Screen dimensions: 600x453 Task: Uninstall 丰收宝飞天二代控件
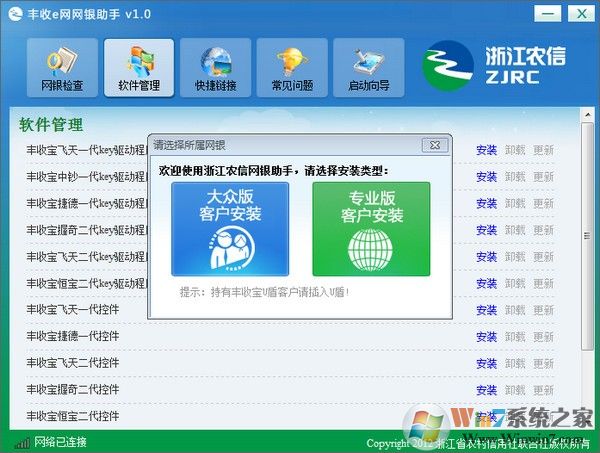pyautogui.click(x=515, y=363)
